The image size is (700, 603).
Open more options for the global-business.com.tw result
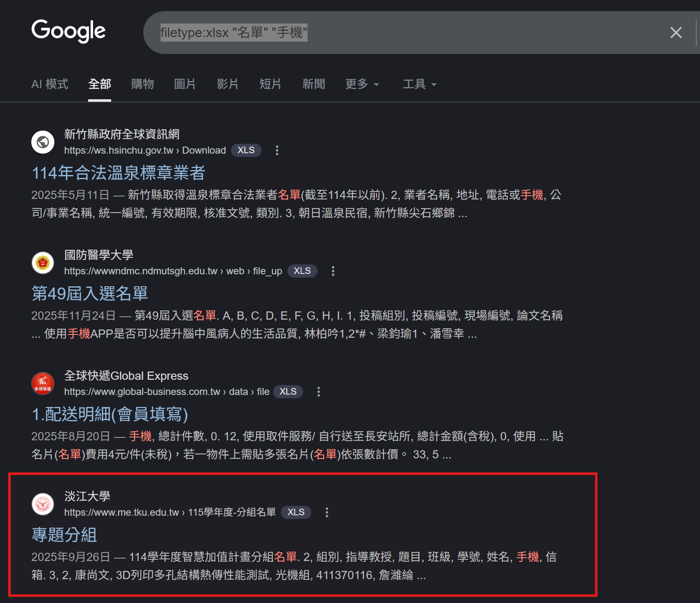tap(319, 392)
